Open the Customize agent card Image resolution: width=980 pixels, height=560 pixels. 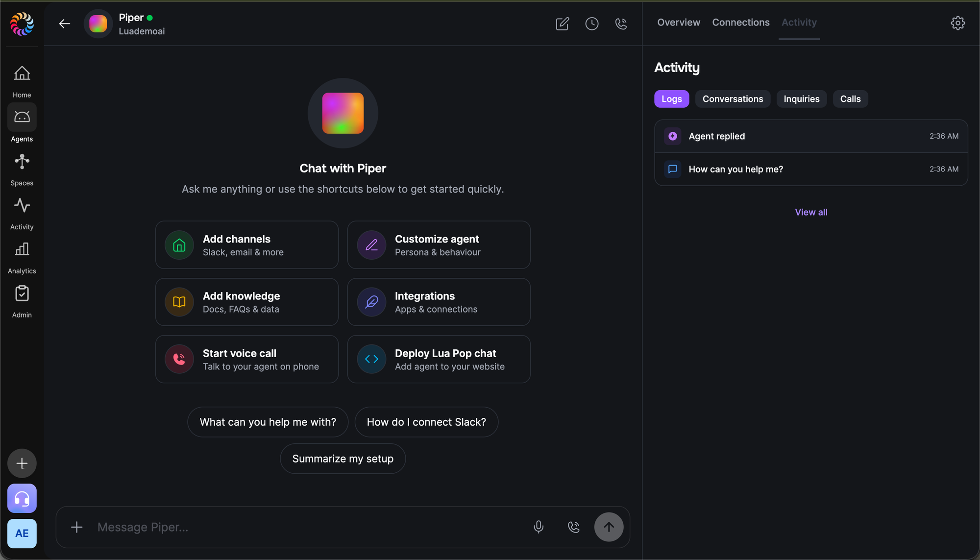tap(439, 245)
